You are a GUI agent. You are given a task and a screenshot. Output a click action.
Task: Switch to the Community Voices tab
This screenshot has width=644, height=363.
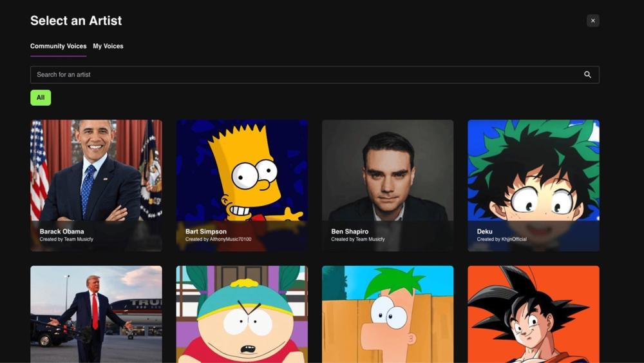[x=58, y=46]
